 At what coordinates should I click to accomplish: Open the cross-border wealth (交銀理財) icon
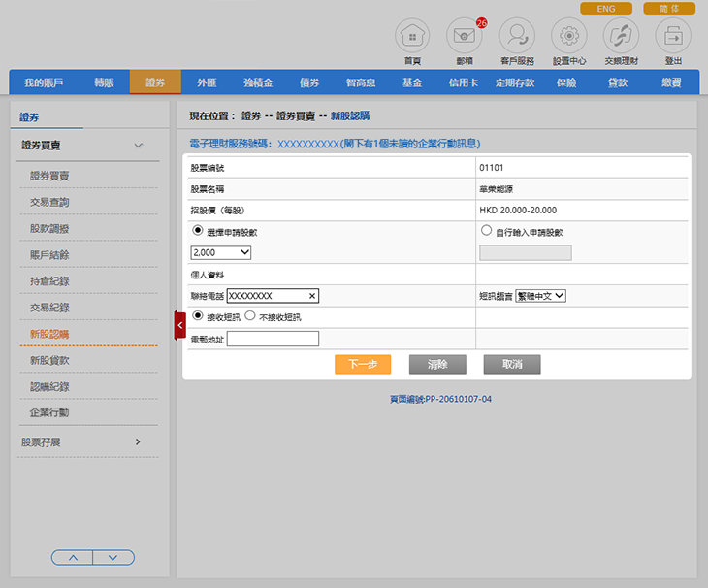(621, 36)
